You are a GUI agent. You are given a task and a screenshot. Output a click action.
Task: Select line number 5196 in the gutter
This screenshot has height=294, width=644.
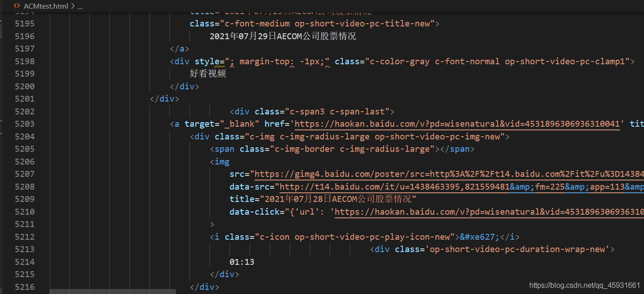pos(25,36)
